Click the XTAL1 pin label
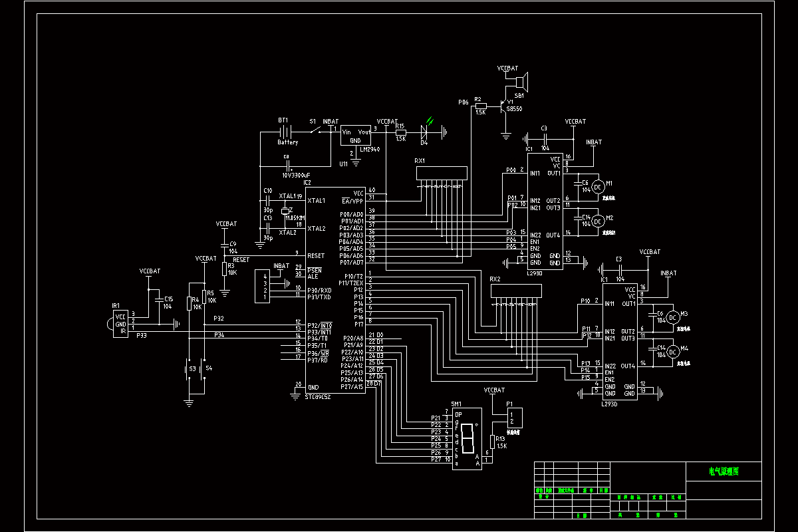 tap(317, 200)
